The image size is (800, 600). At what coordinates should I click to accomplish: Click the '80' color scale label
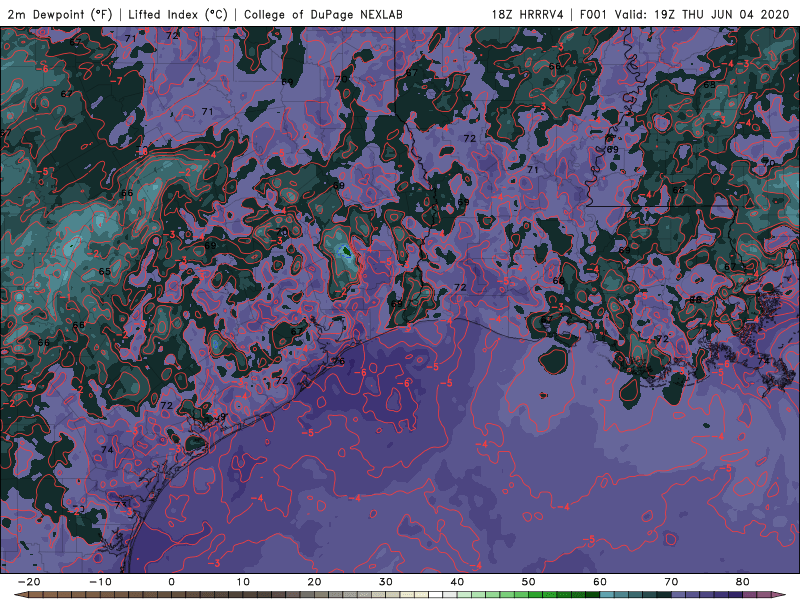[x=743, y=582]
